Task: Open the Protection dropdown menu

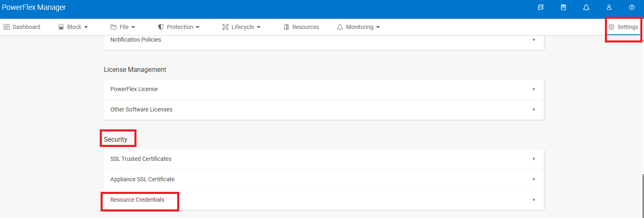Action: [x=179, y=27]
